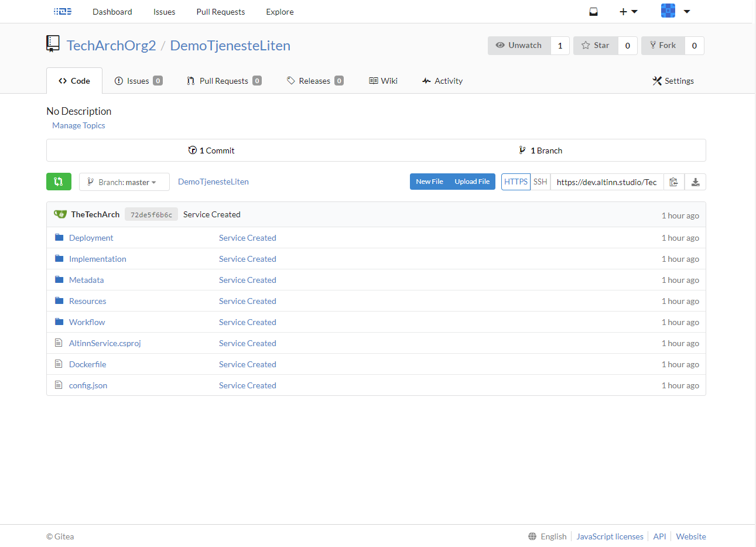Viewport: 756px width, 547px height.
Task: Select the SSH clone protocol
Action: coord(541,182)
